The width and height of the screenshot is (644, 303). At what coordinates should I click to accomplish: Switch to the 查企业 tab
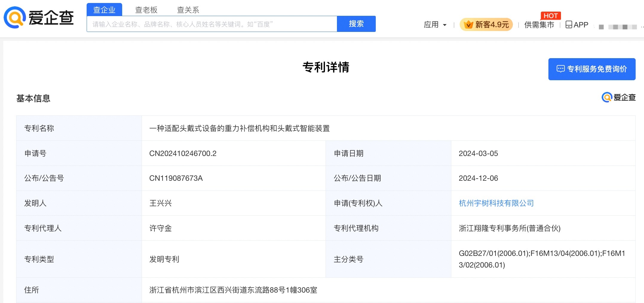(104, 10)
